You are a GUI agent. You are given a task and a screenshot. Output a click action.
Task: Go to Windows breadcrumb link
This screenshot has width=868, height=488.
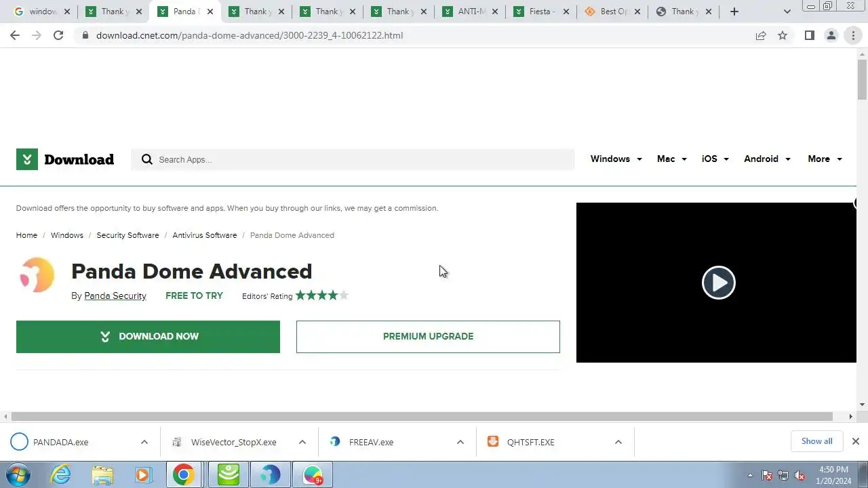(66, 235)
